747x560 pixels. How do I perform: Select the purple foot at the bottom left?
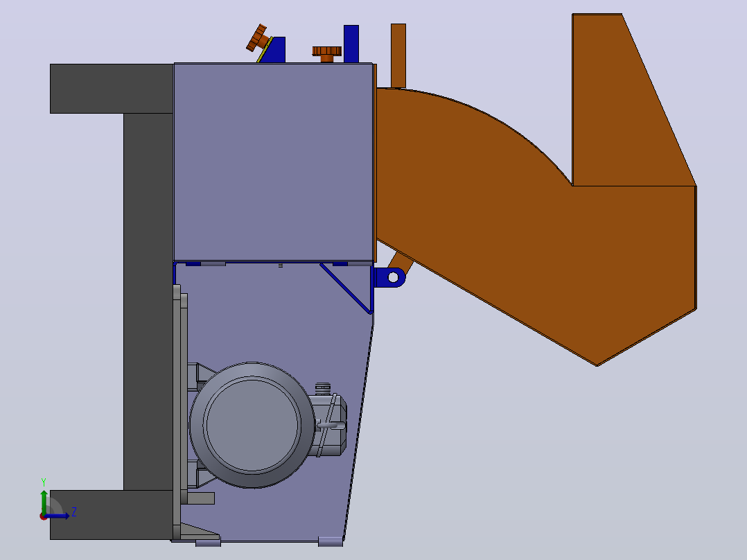[208, 543]
